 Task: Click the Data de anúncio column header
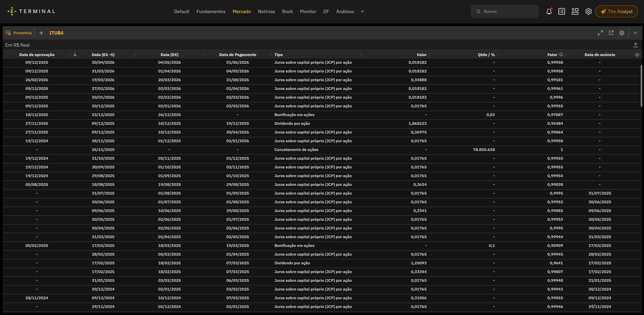click(600, 55)
